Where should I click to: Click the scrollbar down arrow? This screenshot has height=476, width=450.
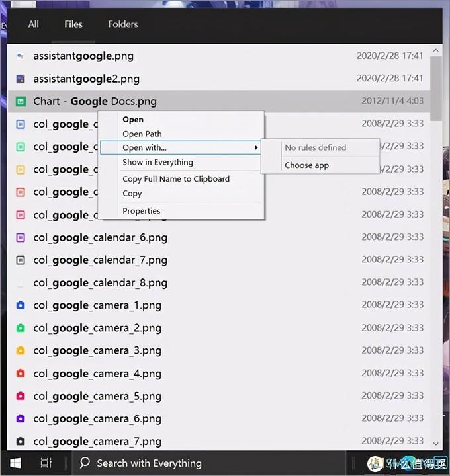(x=435, y=444)
